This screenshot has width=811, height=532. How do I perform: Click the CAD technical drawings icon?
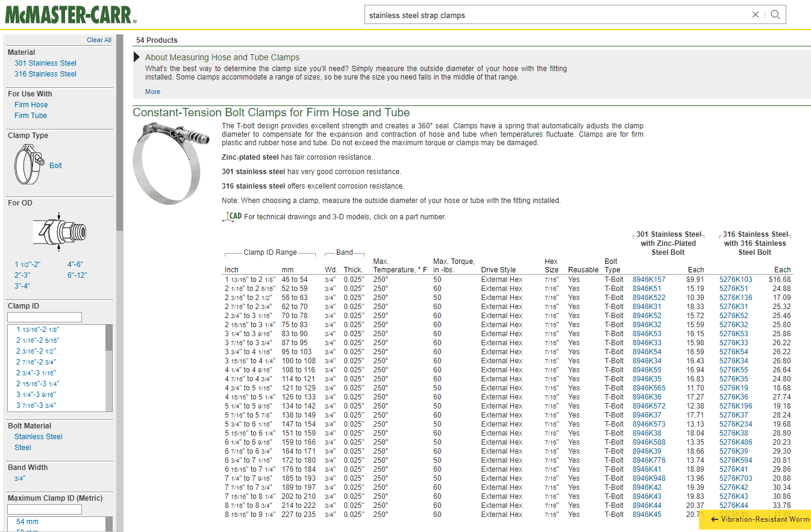(232, 217)
